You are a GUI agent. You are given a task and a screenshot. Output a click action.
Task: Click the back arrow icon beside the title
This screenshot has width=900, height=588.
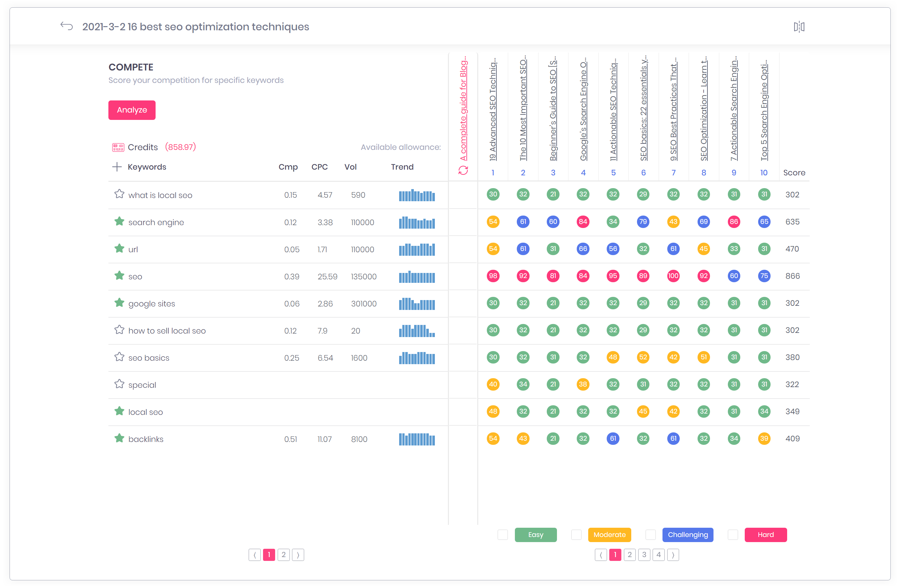(67, 26)
